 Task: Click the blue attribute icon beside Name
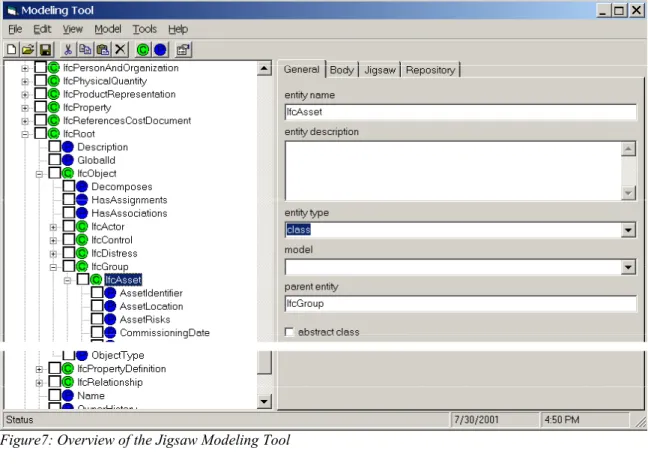tap(68, 395)
